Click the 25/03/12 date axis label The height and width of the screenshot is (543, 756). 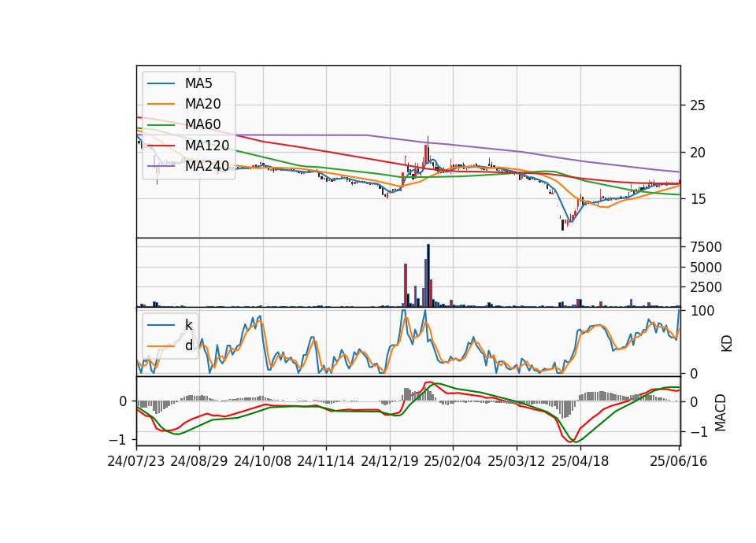click(517, 461)
